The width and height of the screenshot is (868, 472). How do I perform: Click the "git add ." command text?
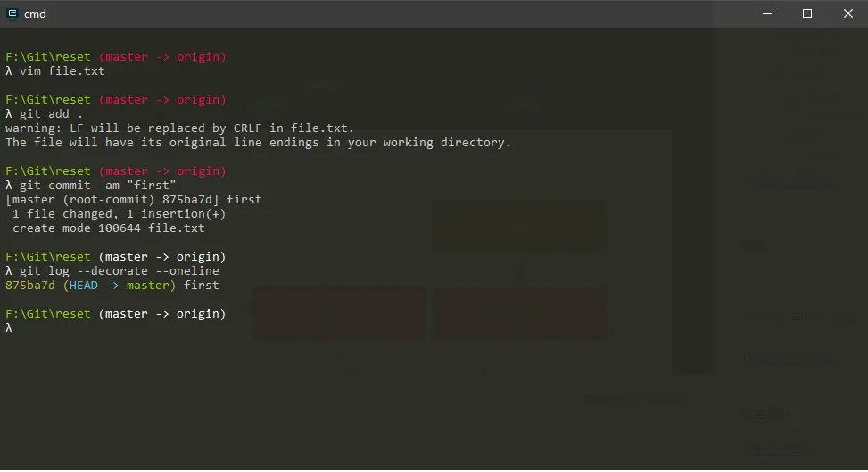(51, 114)
